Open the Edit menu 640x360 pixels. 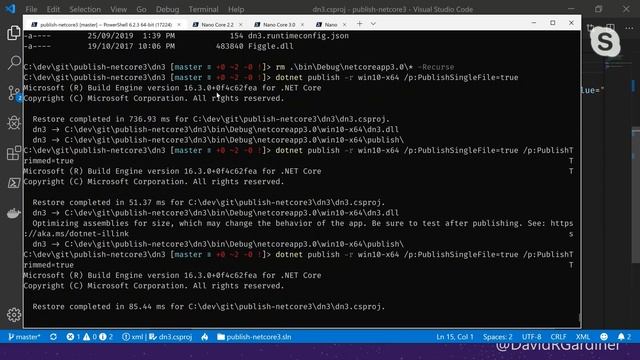53,9
